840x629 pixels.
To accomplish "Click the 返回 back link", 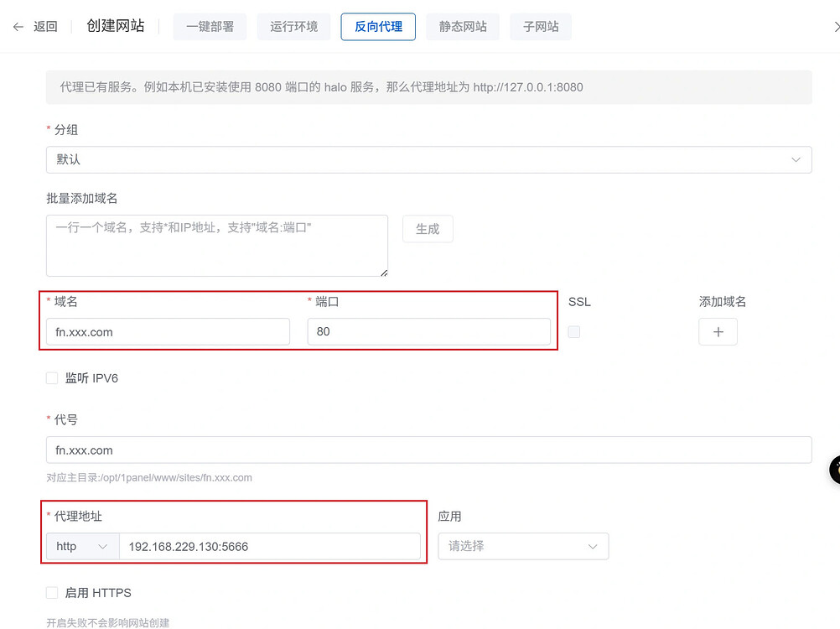I will pos(45,27).
